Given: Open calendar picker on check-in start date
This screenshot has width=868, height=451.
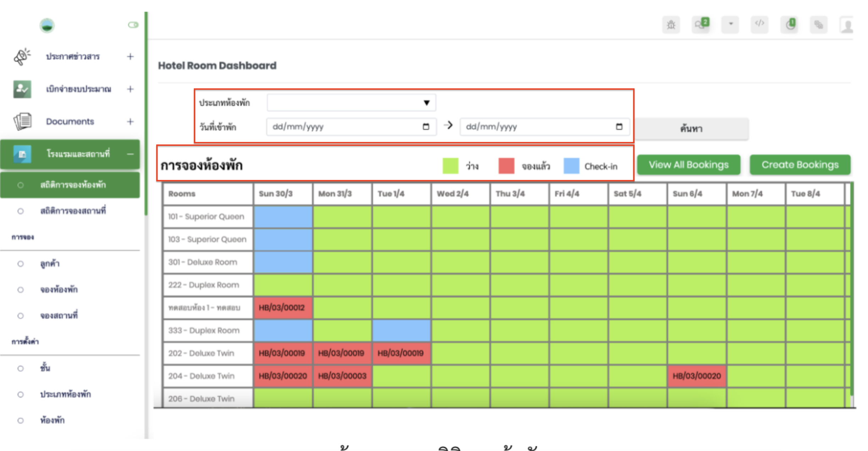Looking at the screenshot, I should (x=426, y=127).
